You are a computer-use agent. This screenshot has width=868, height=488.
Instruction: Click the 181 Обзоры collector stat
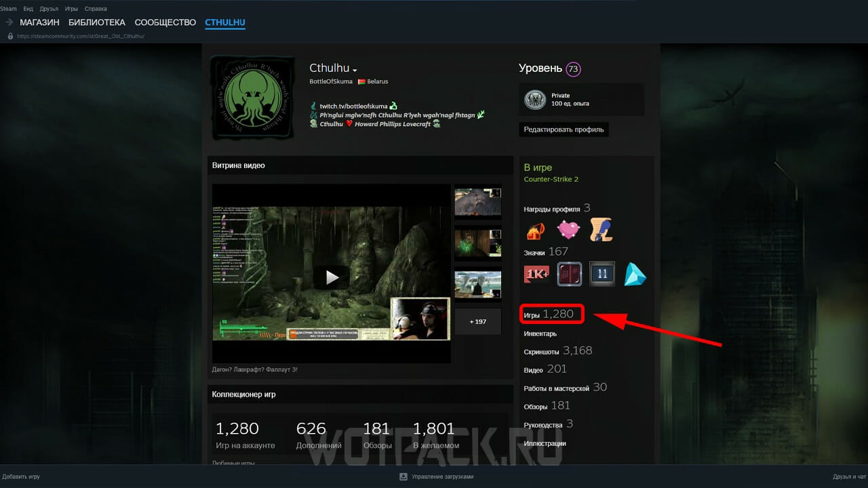377,435
